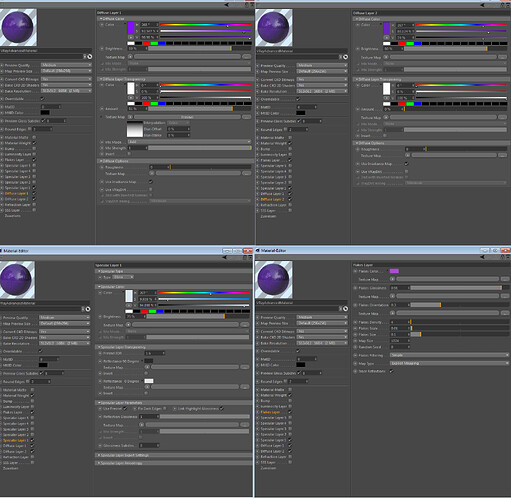Click color mode icon beside V field, Specular Color
Screen dimensions: 511x499
point(129,305)
